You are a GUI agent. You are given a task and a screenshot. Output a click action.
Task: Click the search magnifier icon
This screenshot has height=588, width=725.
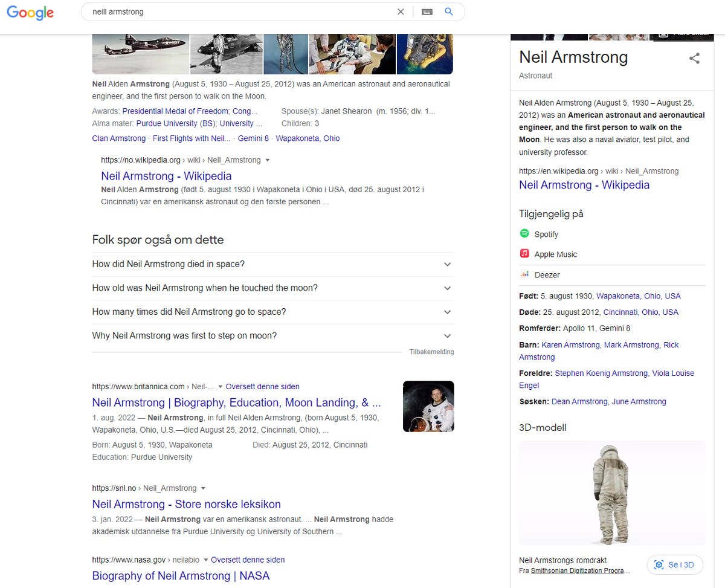(x=448, y=11)
